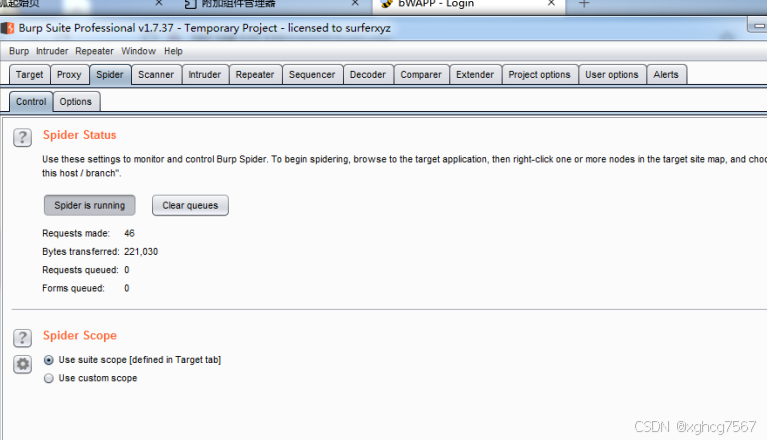Switch to the Sequencer tab

click(312, 75)
